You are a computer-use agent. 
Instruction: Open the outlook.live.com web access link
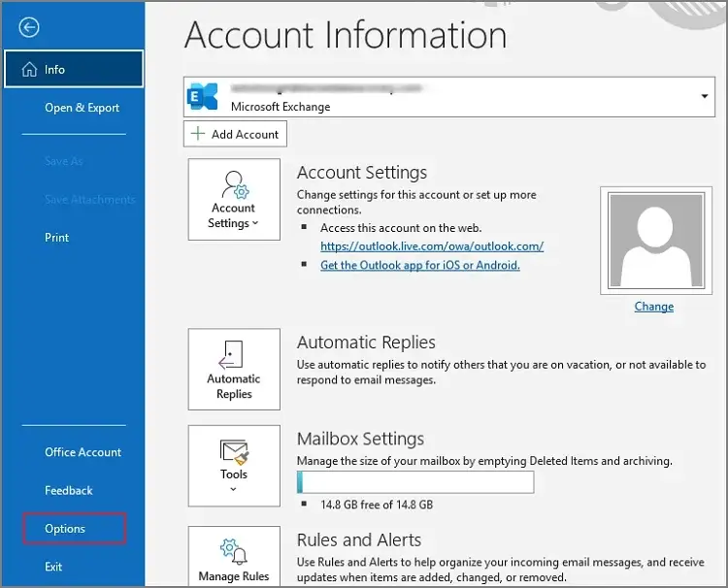(432, 246)
